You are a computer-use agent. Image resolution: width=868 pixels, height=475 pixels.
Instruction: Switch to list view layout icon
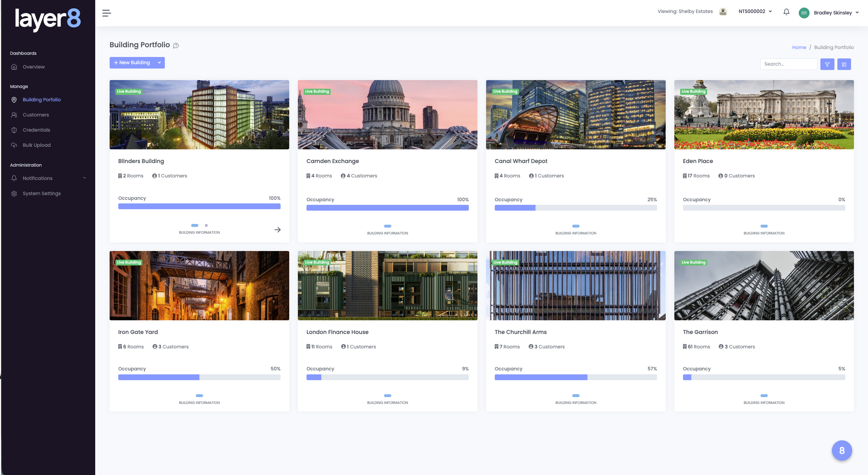[844, 64]
